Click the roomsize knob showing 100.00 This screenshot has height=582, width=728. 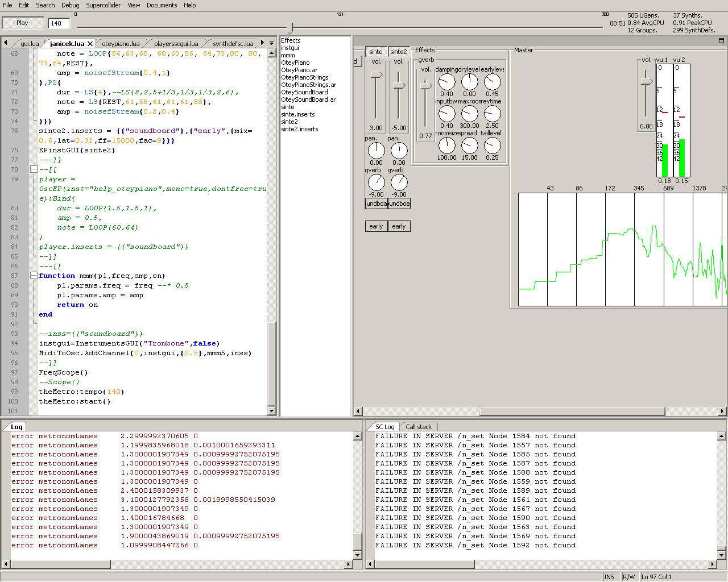pyautogui.click(x=446, y=145)
